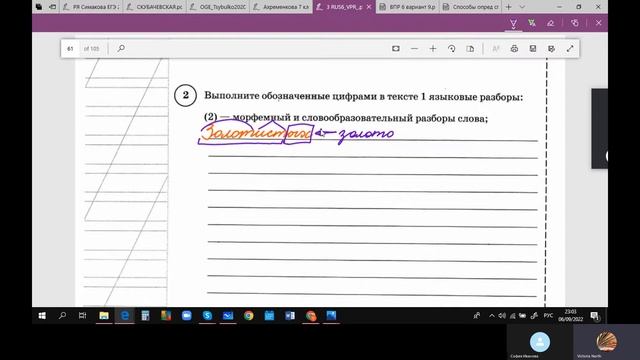
Task: Switch to the OGE_Tsybulko2020 tab
Action: [x=218, y=7]
